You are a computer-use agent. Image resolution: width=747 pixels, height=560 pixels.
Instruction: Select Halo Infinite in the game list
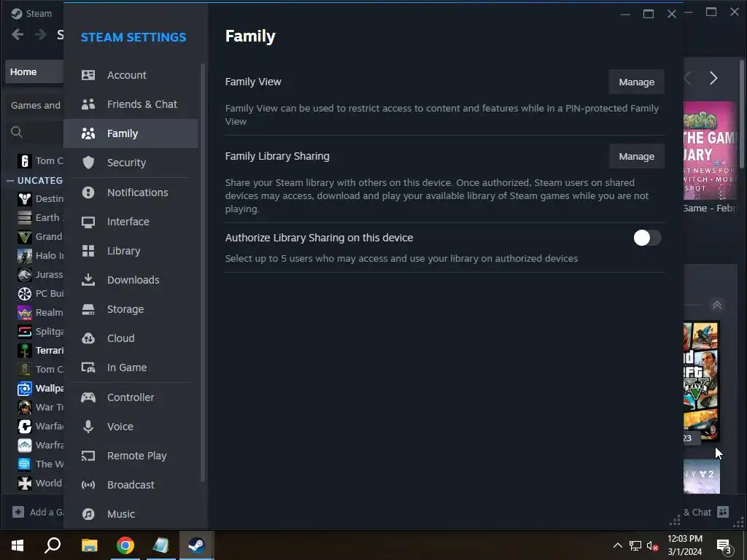(x=40, y=256)
